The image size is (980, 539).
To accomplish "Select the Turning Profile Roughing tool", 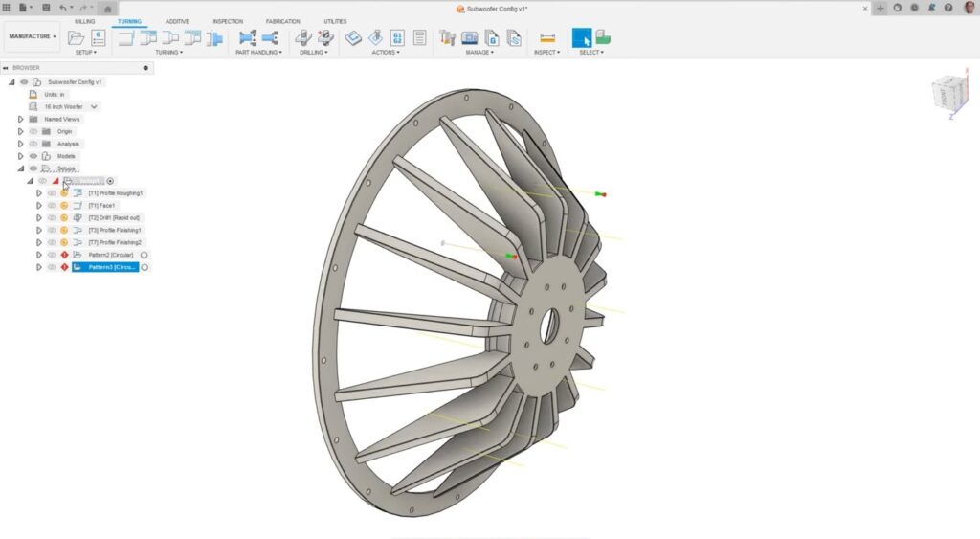I will coord(148,38).
